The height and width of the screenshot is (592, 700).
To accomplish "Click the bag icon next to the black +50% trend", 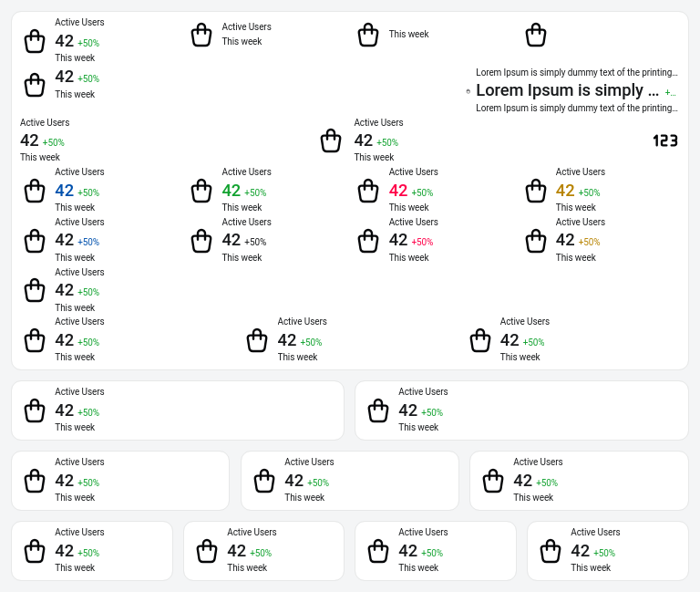I will [201, 241].
